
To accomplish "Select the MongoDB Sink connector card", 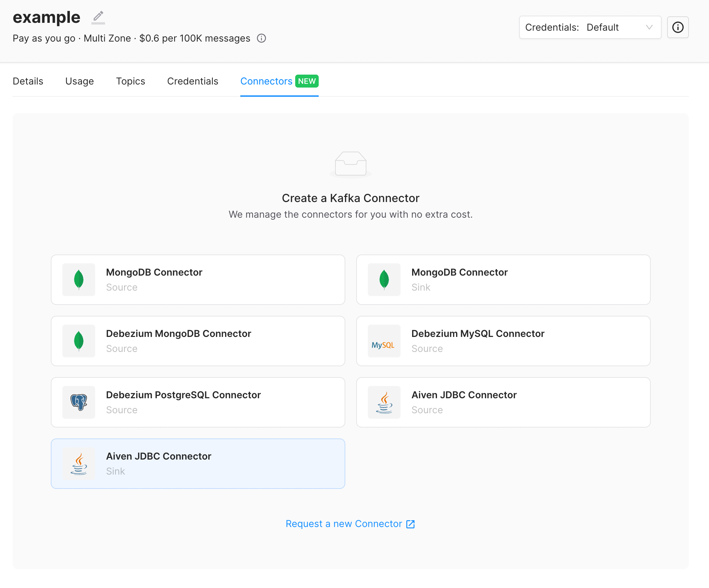I will point(503,279).
